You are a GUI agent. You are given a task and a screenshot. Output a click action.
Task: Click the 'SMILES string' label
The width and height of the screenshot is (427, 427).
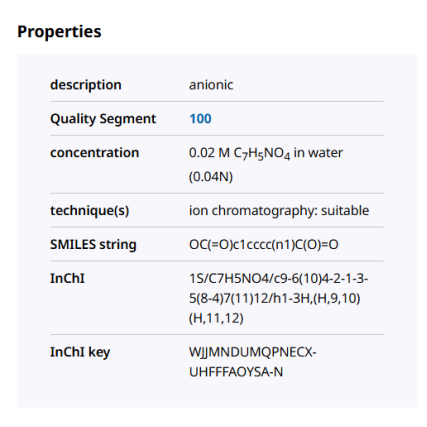[x=93, y=245]
